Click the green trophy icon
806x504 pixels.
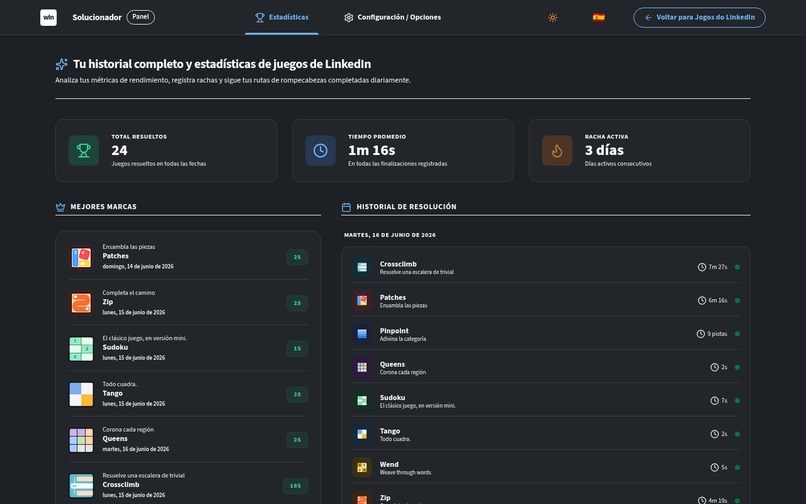84,150
